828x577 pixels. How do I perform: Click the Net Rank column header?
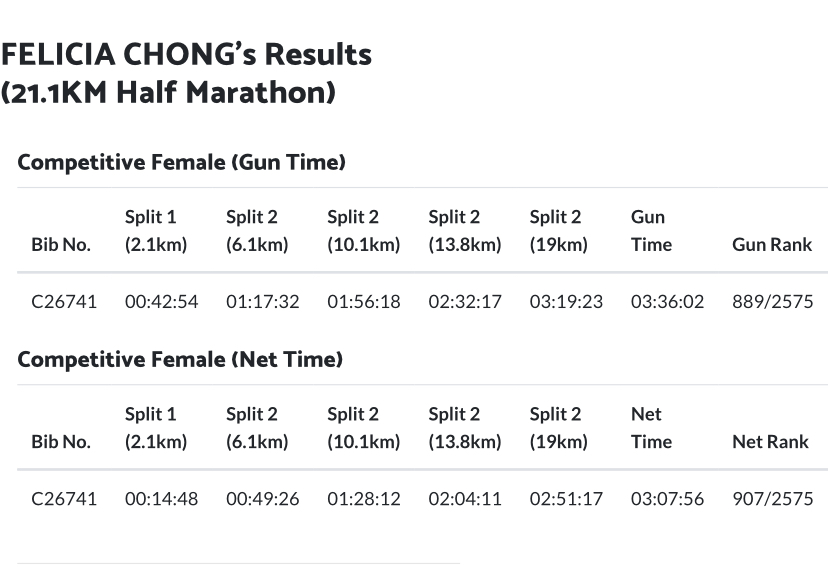tap(770, 441)
